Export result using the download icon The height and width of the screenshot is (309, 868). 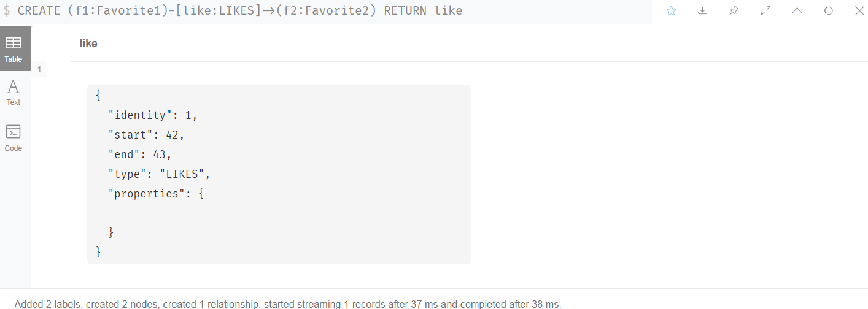coord(703,11)
